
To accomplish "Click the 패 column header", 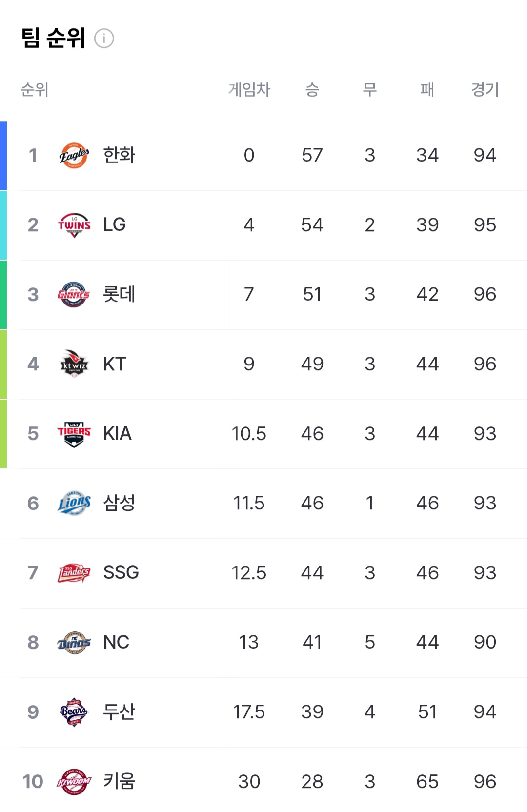I will pos(427,89).
